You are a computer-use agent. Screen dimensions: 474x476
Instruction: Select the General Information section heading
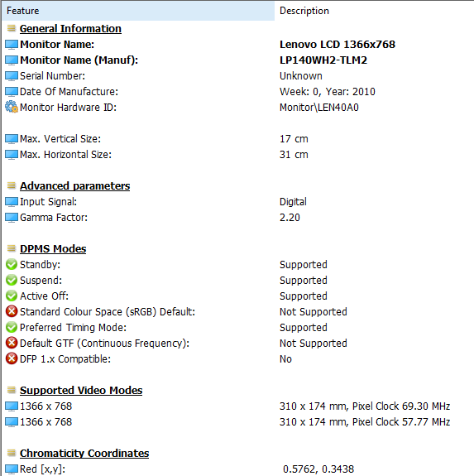tap(70, 28)
